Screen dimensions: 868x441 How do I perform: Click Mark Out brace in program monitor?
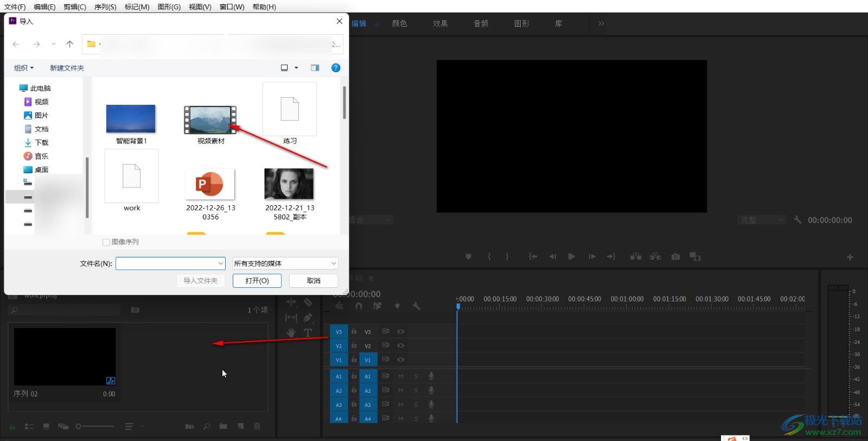[507, 256]
